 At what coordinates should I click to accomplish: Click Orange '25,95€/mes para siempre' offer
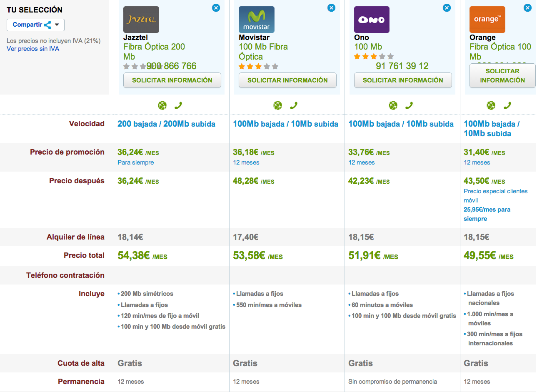point(487,214)
